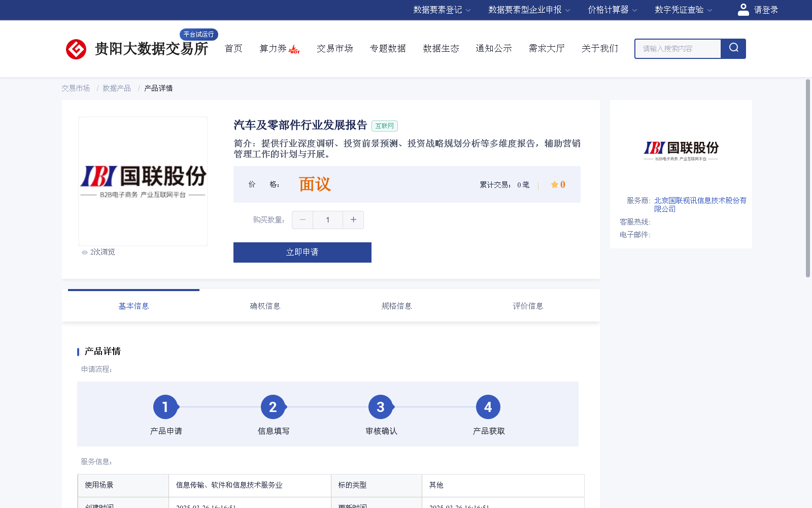Click the 交易市场 breadcrumb link
This screenshot has height=508, width=812.
(76, 88)
